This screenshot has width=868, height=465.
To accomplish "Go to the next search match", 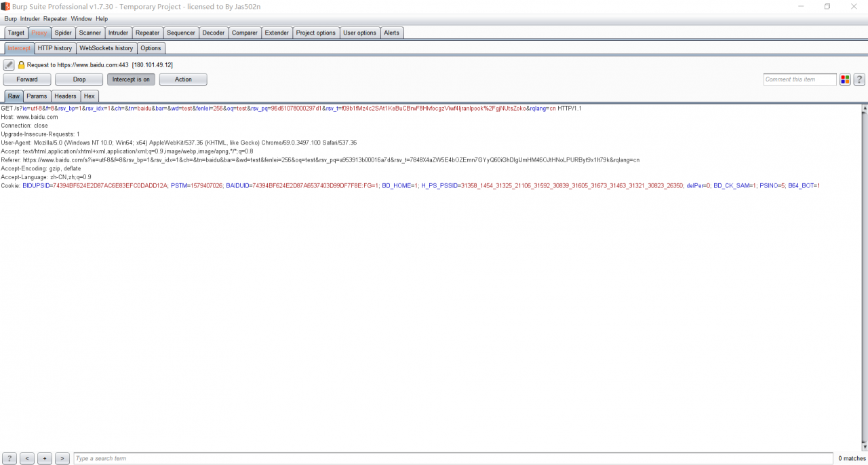I will 62,458.
